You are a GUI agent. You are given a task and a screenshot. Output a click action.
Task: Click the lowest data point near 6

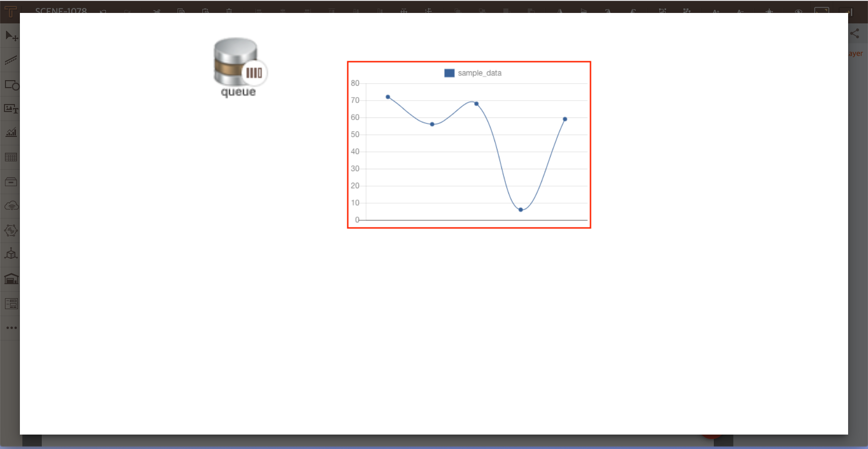pyautogui.click(x=521, y=210)
